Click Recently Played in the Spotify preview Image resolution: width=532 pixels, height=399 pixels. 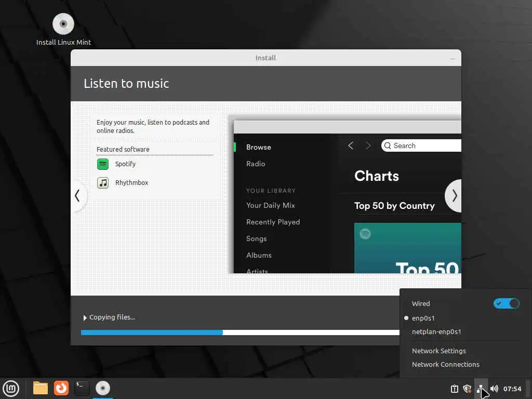(x=273, y=222)
